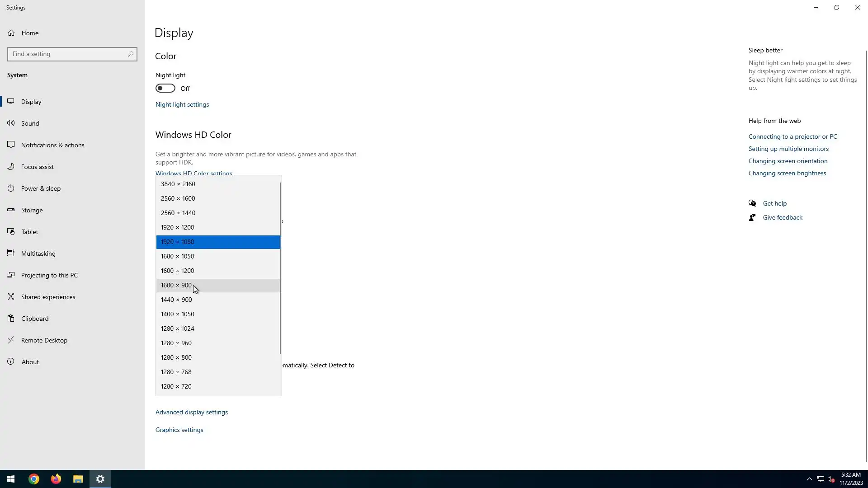Screen dimensions: 868x488
Task: Click the Home icon in sidebar
Action: (11, 33)
